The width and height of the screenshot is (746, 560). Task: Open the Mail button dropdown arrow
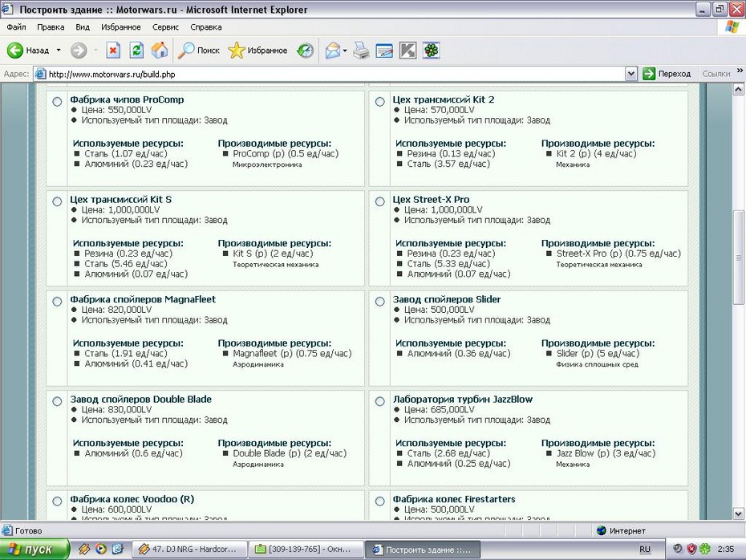click(x=345, y=51)
